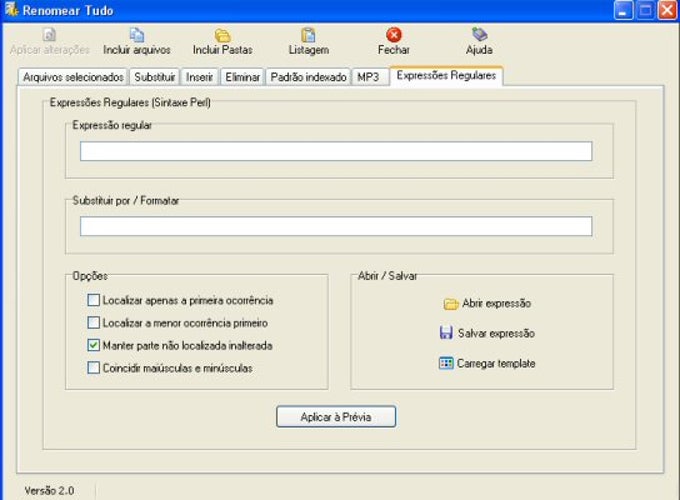Click the Incluir Pastas folder icon
This screenshot has height=500, width=680.
[222, 35]
